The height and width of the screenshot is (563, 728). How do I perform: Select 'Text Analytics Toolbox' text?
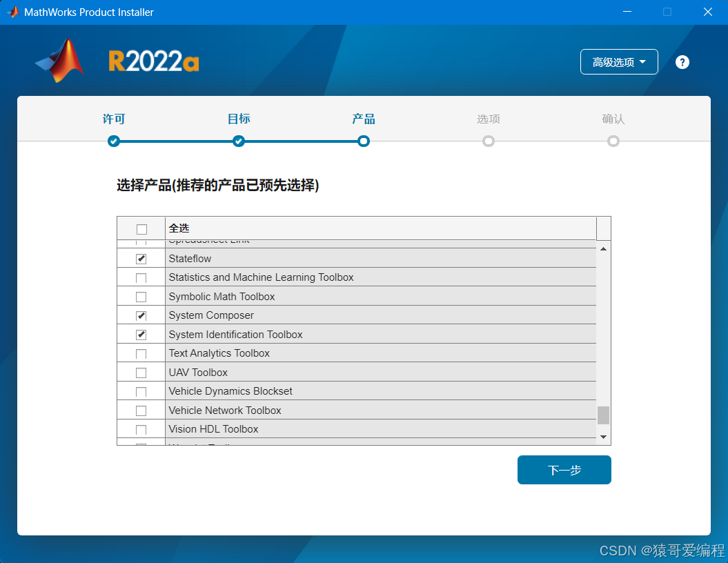point(219,353)
